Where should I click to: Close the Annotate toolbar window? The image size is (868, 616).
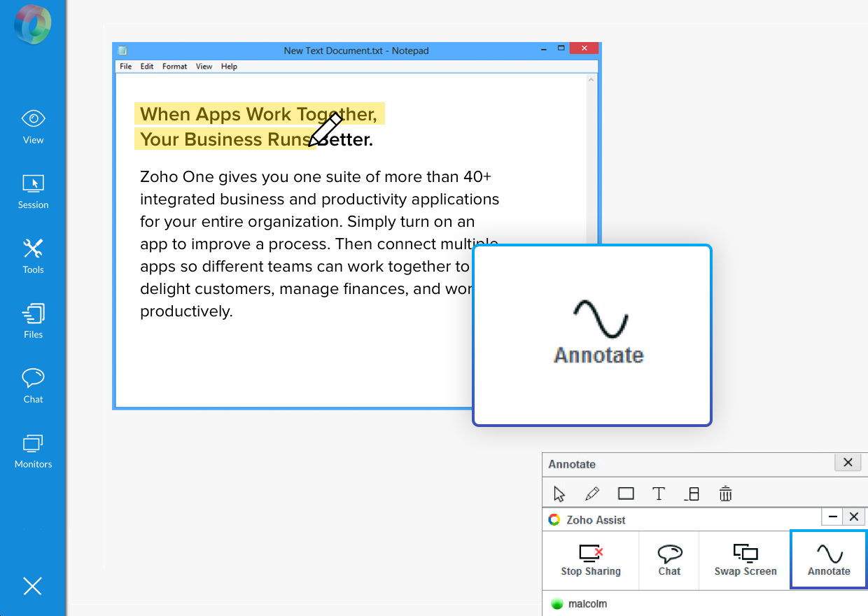click(848, 462)
